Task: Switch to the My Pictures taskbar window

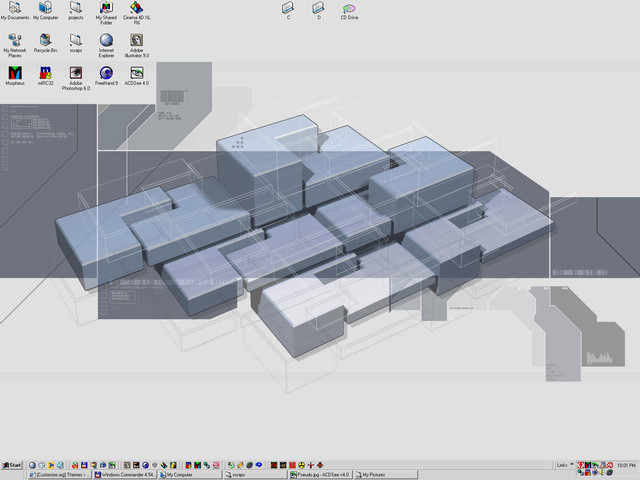Action: pyautogui.click(x=388, y=475)
